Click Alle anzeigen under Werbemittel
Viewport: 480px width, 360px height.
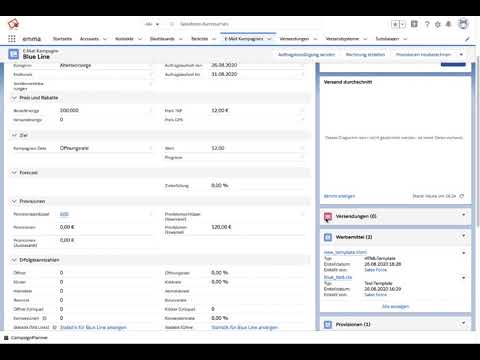click(x=395, y=306)
